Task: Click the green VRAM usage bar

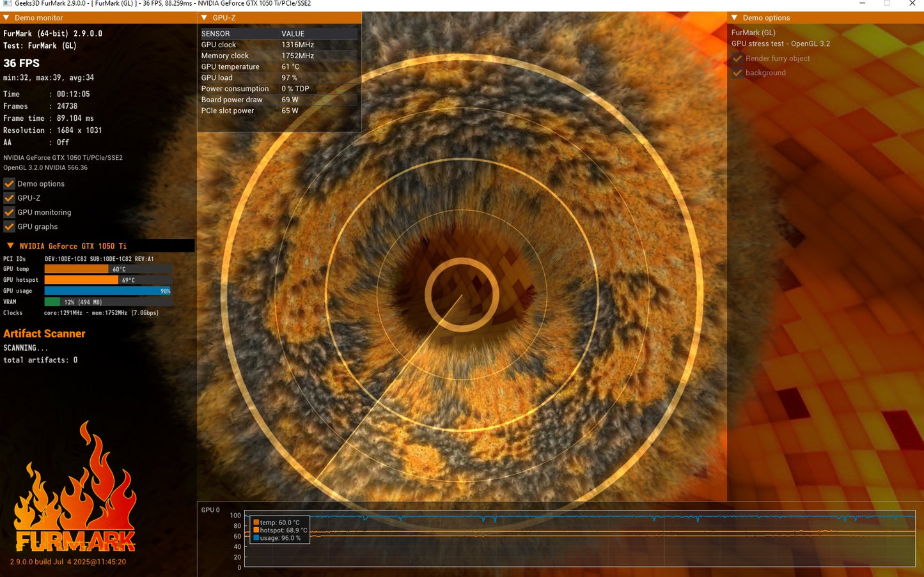Action: click(x=109, y=302)
